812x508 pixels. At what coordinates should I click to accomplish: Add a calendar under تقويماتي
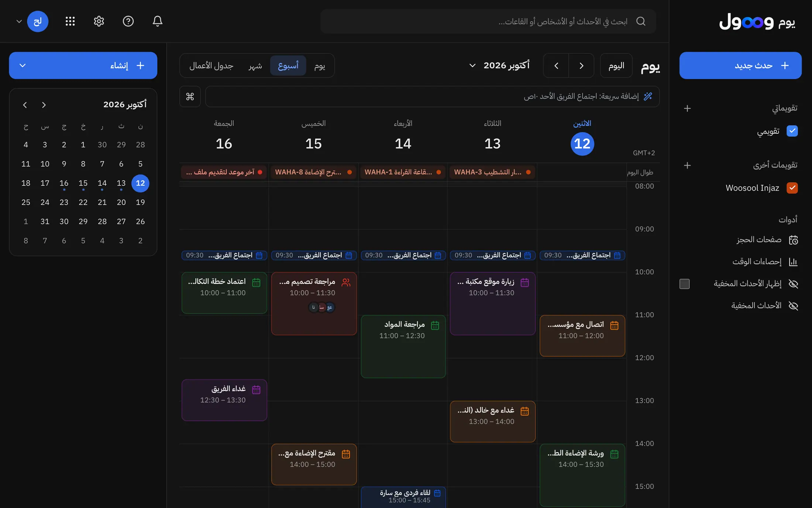(x=687, y=108)
